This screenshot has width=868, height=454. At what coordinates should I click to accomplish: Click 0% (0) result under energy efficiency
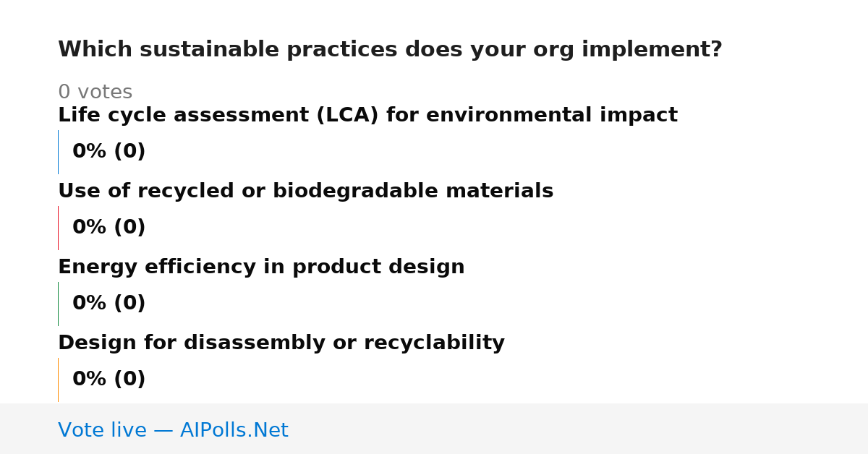(109, 304)
